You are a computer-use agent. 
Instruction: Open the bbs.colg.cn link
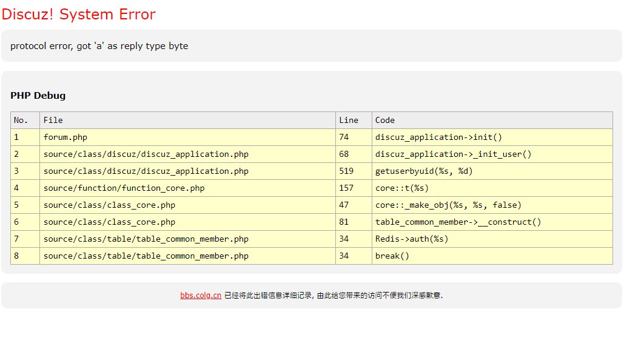point(201,295)
